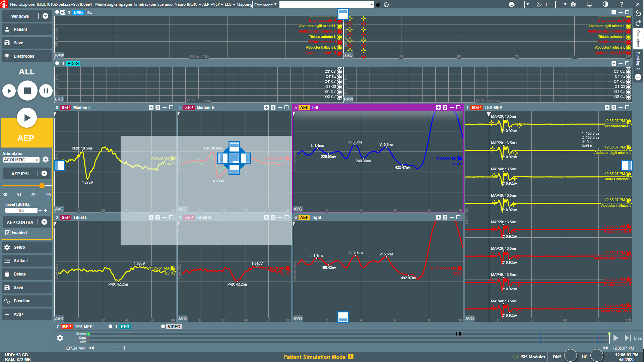Add trace in MEP TES MEP panel
This screenshot has width=644, height=362.
[x=607, y=108]
